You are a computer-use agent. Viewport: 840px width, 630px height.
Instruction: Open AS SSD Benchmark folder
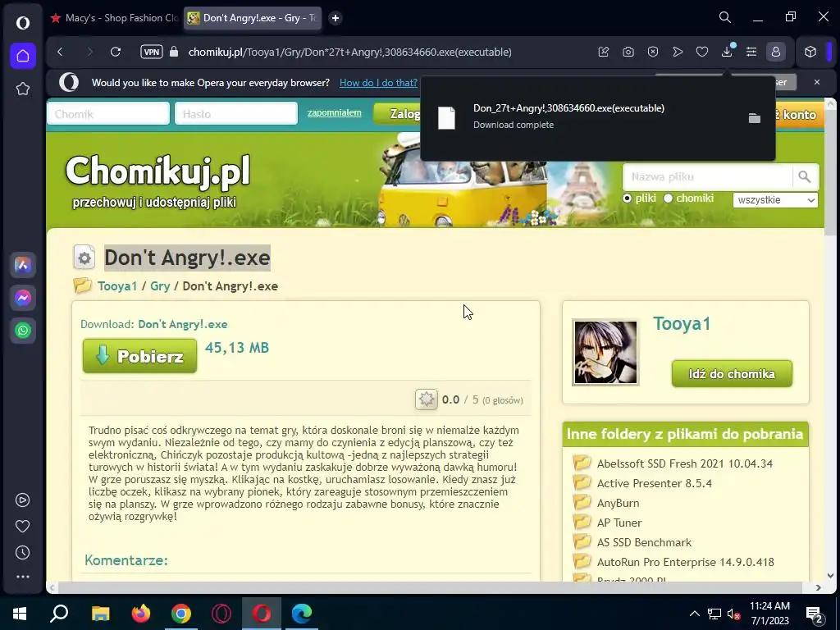tap(644, 542)
